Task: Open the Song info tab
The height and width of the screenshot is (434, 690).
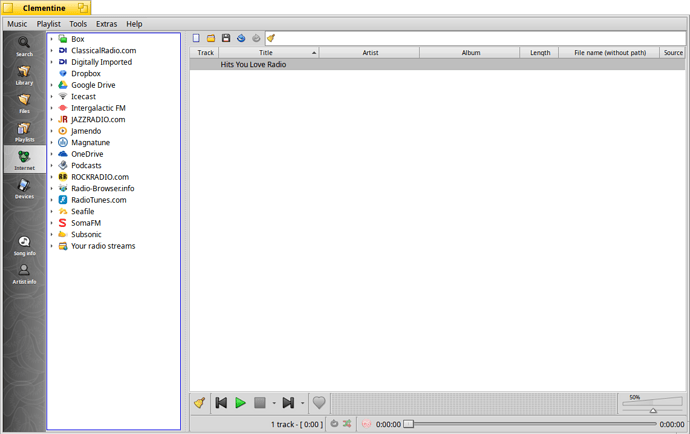Action: (x=24, y=246)
